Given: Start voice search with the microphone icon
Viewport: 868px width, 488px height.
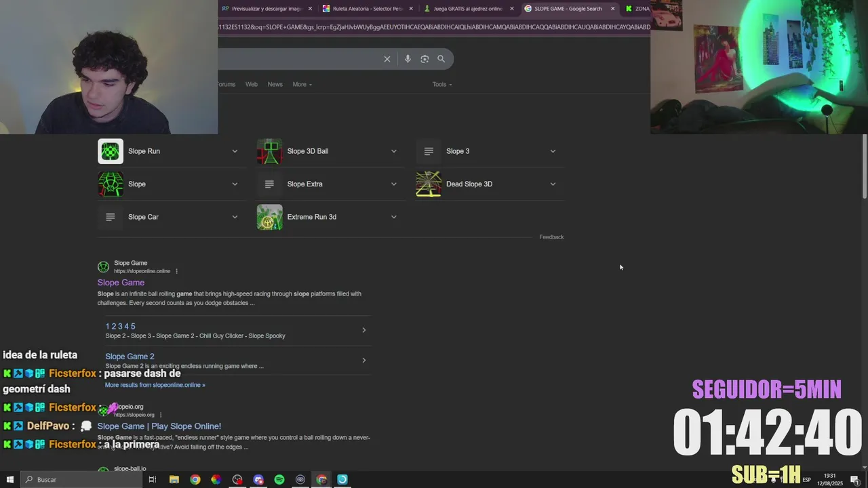Looking at the screenshot, I should pos(408,59).
